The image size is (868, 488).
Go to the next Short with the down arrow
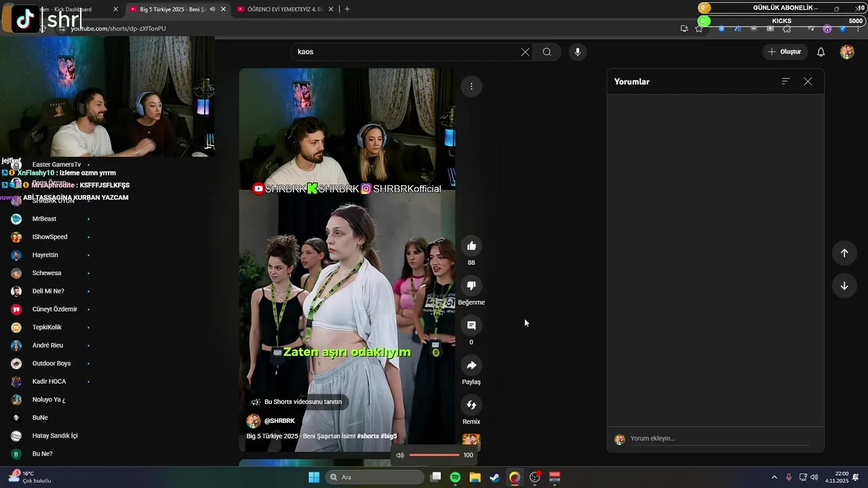pyautogui.click(x=844, y=285)
